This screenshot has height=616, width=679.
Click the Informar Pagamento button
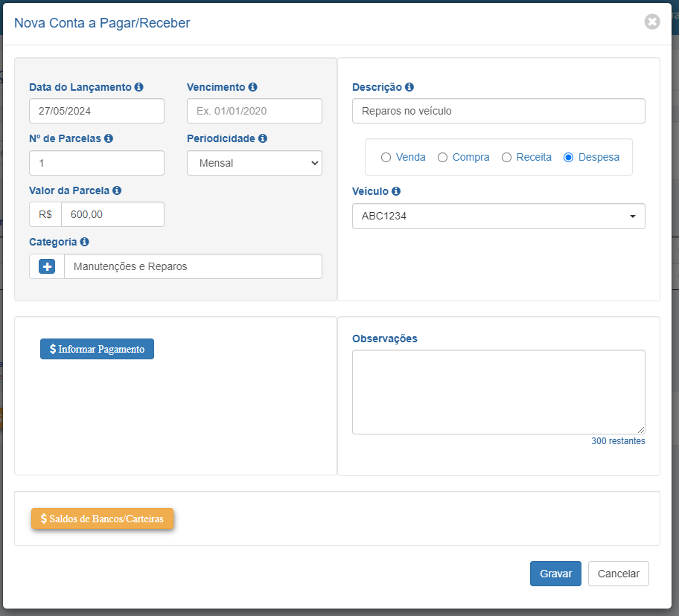(97, 349)
